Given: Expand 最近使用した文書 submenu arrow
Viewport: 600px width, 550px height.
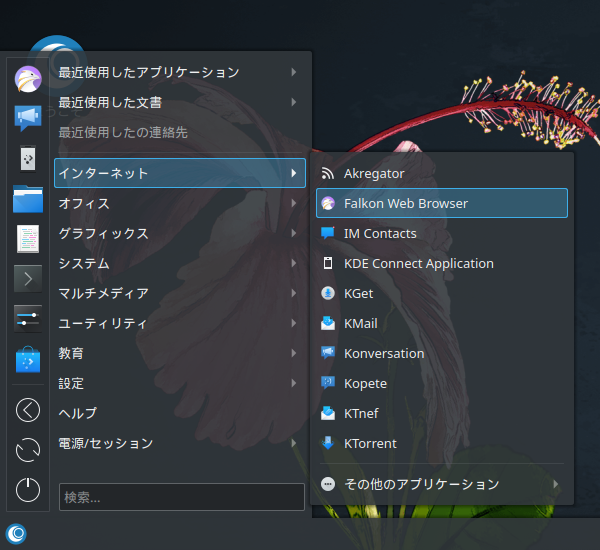Looking at the screenshot, I should tap(293, 102).
